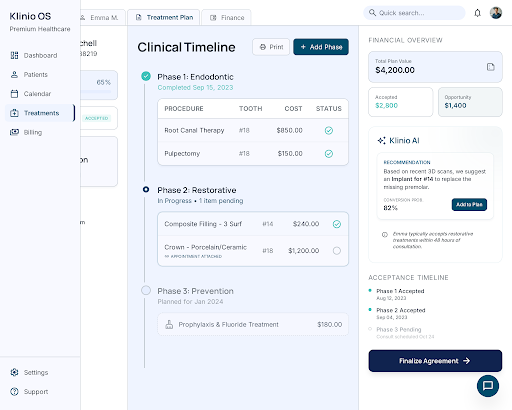Click the Klinio OS logo
The width and height of the screenshot is (512, 410).
pyautogui.click(x=30, y=16)
